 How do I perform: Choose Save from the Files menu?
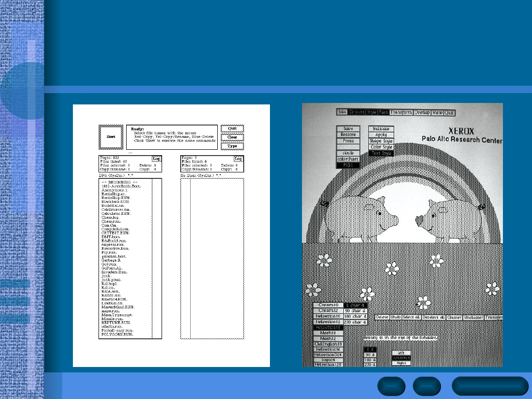pyautogui.click(x=348, y=129)
